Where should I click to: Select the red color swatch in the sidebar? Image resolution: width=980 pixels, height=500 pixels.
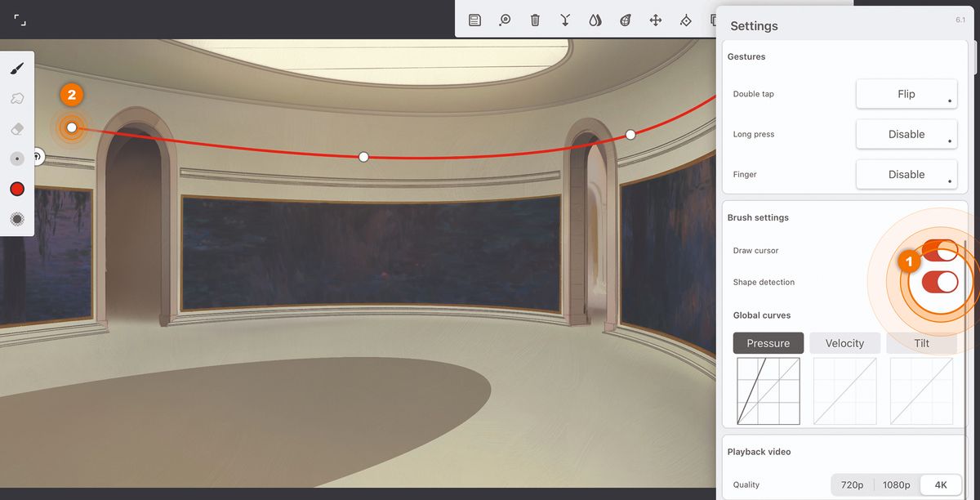(x=17, y=189)
